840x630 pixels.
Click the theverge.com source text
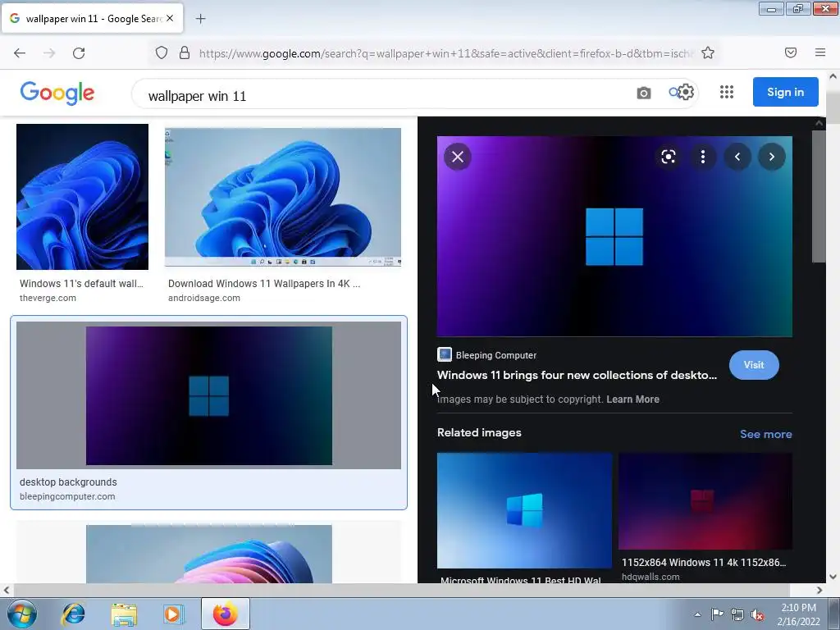click(48, 298)
